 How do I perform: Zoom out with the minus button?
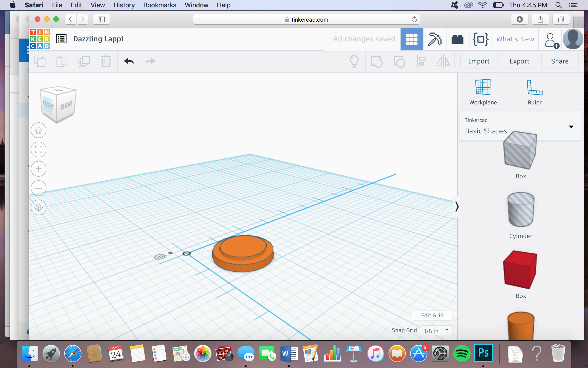(x=39, y=188)
